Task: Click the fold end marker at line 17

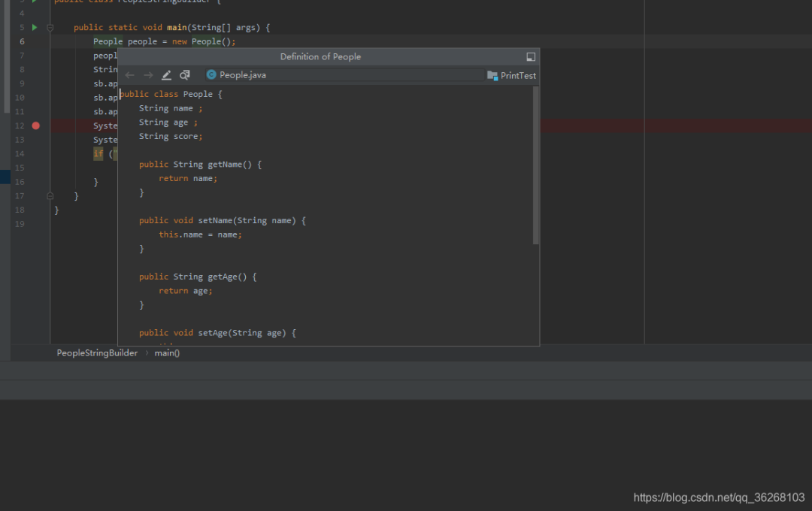Action: pos(50,195)
